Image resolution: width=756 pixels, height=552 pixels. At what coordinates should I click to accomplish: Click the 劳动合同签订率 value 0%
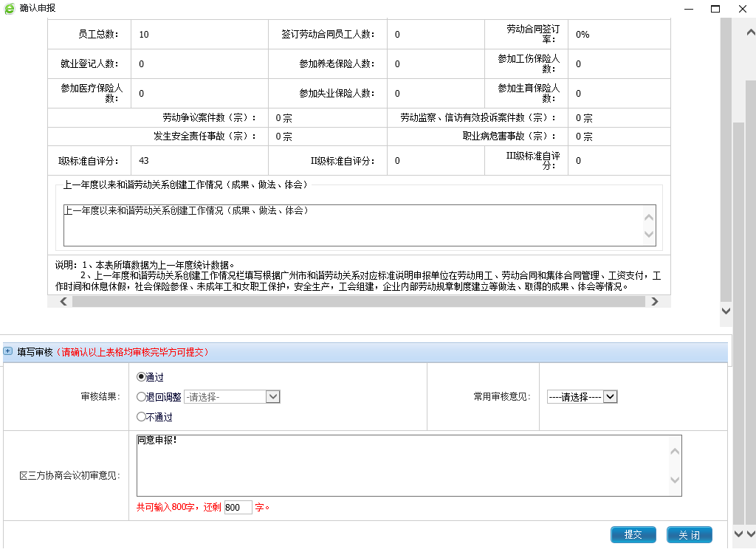click(583, 35)
